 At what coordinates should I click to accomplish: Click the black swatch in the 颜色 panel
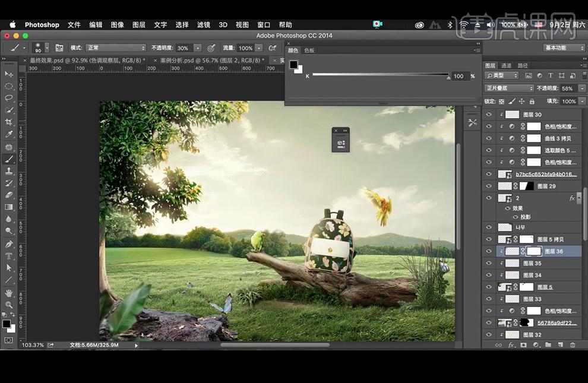coord(293,65)
